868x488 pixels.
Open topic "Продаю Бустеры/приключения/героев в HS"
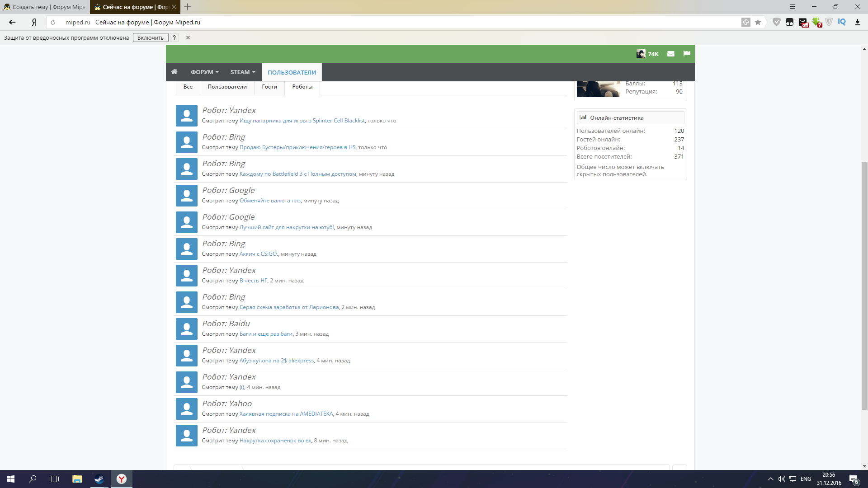click(x=297, y=147)
